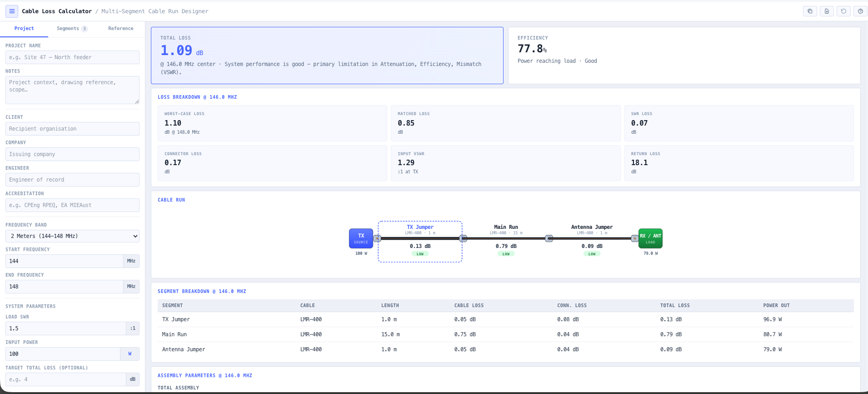868x394 pixels.
Task: Click the Main Run row in segment table
Action: click(x=506, y=334)
